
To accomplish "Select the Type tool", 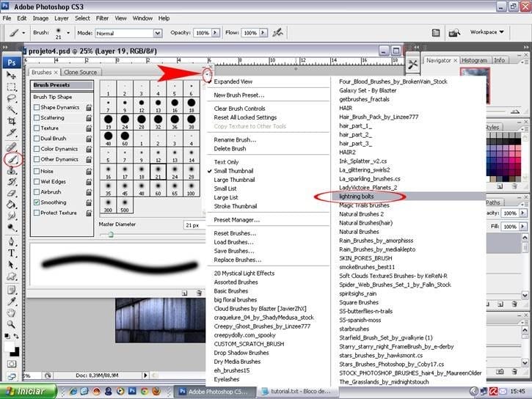I will (11, 253).
